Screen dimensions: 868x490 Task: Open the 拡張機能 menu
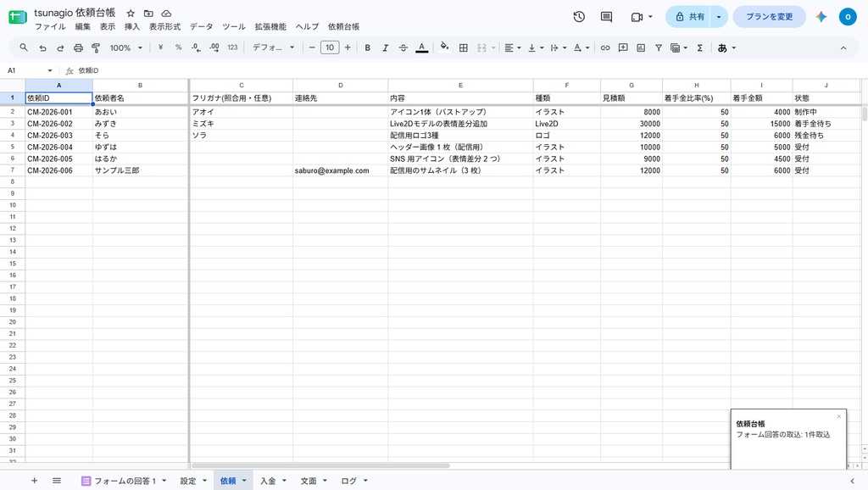(270, 26)
